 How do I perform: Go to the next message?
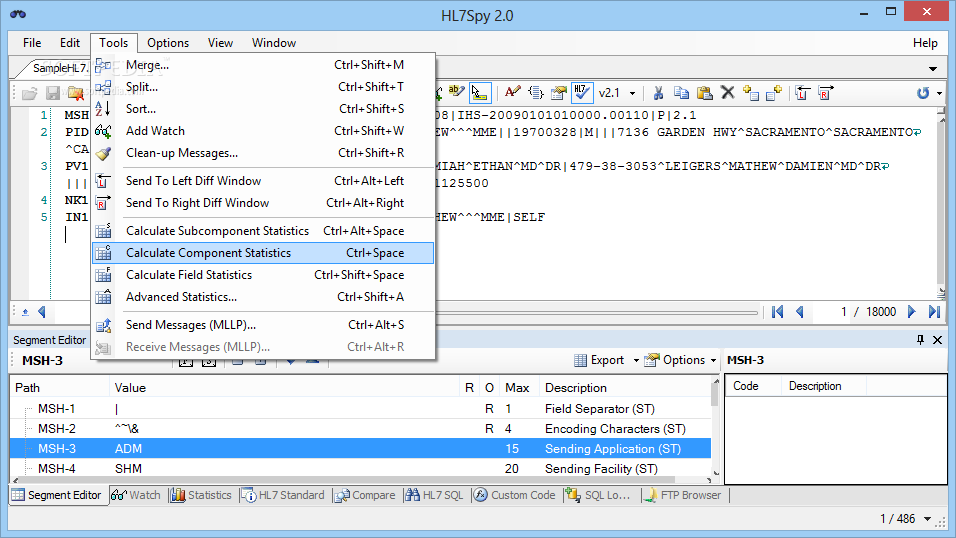pos(911,312)
